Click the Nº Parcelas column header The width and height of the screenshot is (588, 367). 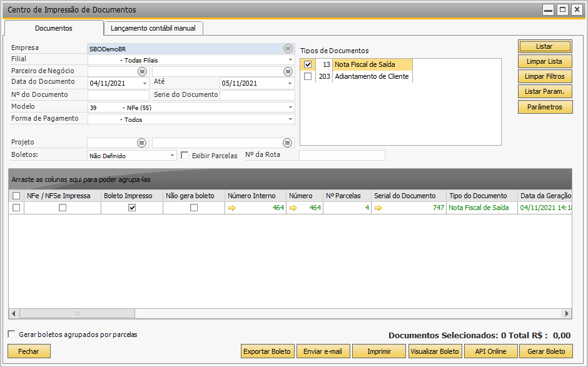347,196
